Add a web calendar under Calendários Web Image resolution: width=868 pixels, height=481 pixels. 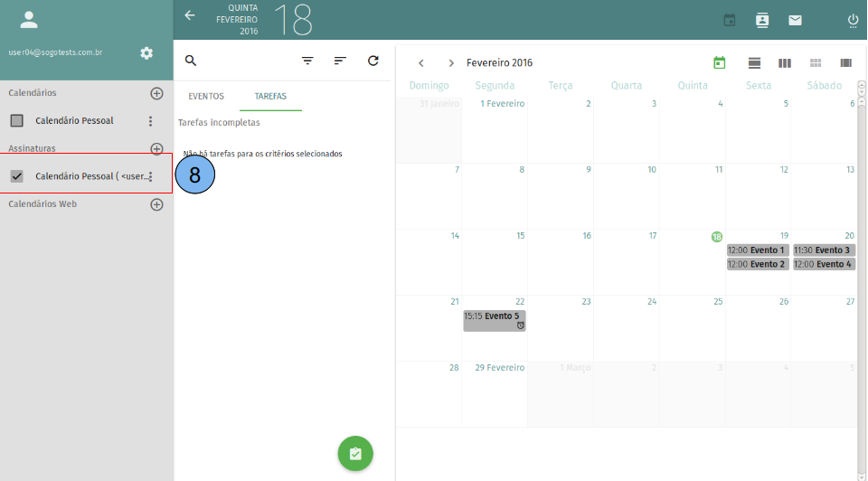coord(156,204)
